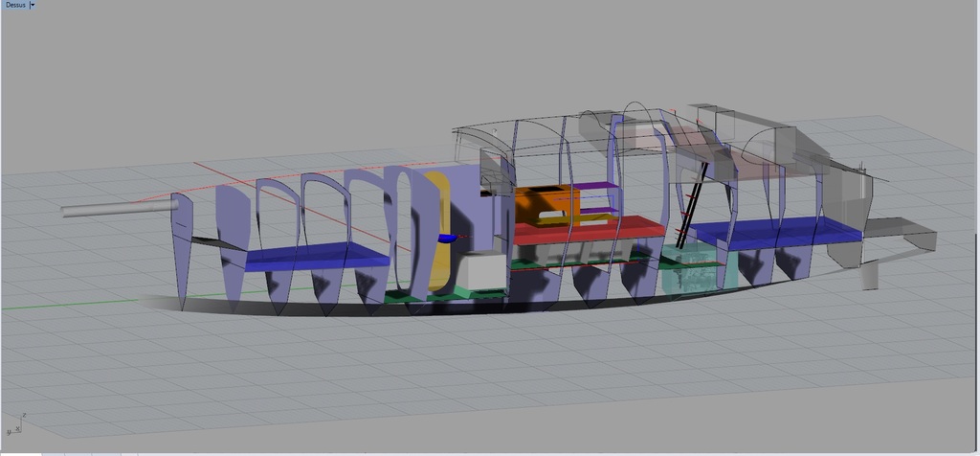This screenshot has width=980, height=456.
Task: Click the XYZ world axis icon
Action: pyautogui.click(x=15, y=423)
